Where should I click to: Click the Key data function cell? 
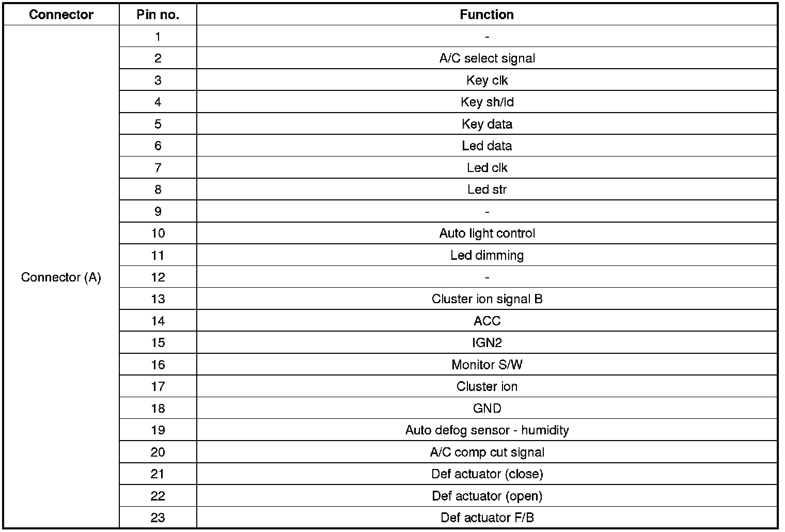pyautogui.click(x=486, y=124)
